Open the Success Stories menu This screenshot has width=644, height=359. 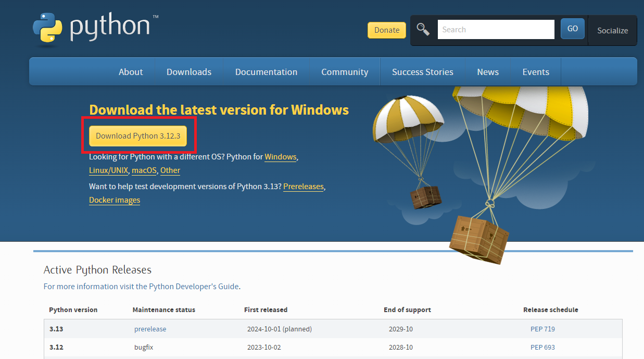point(423,72)
